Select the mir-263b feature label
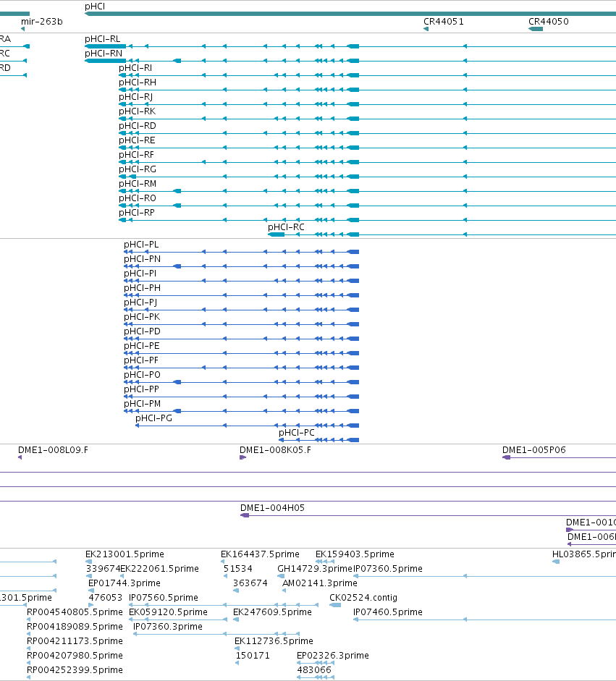 click(42, 21)
